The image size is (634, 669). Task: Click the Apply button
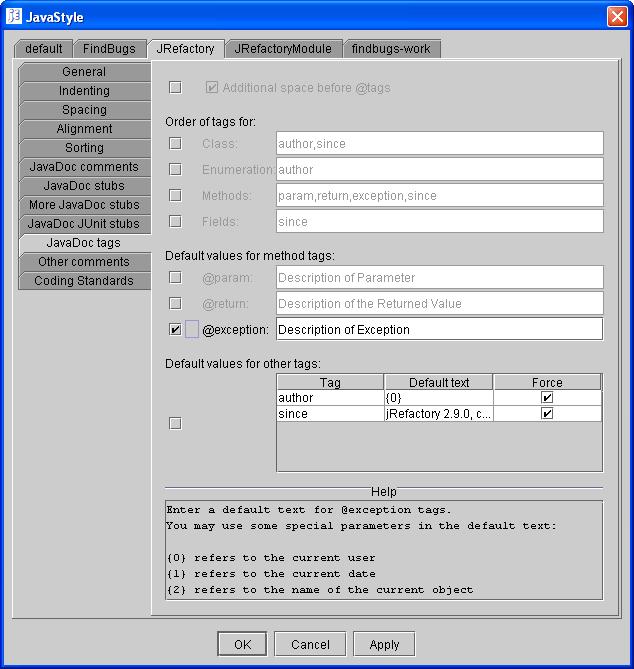(384, 645)
